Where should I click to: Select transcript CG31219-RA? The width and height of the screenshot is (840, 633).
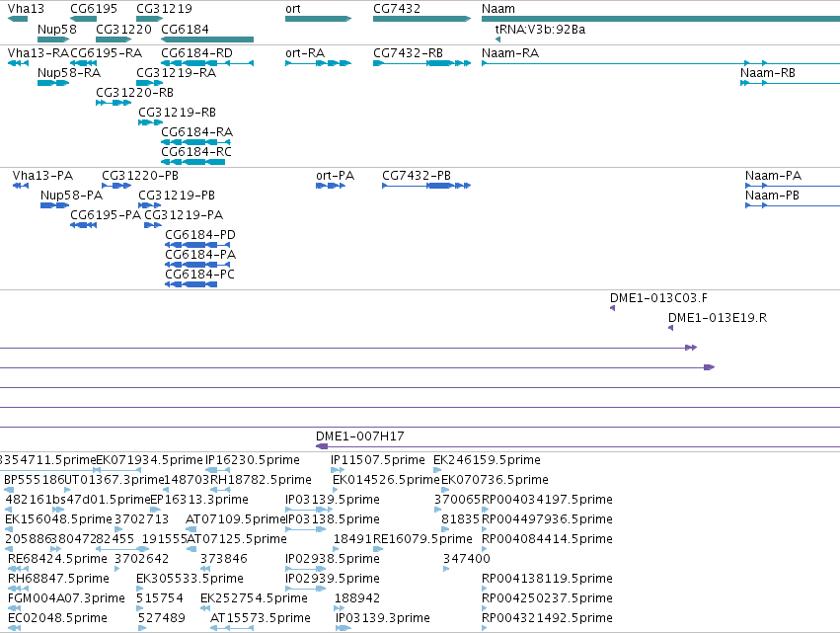(x=177, y=73)
